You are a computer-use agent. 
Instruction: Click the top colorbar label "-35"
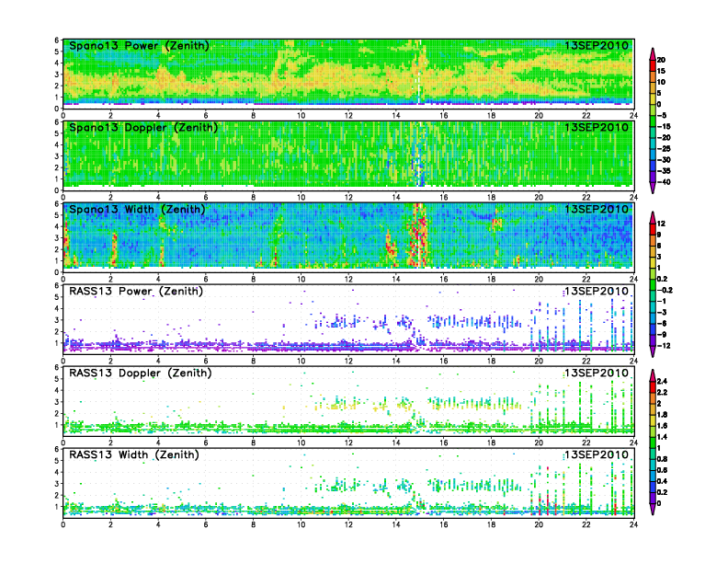pos(664,171)
